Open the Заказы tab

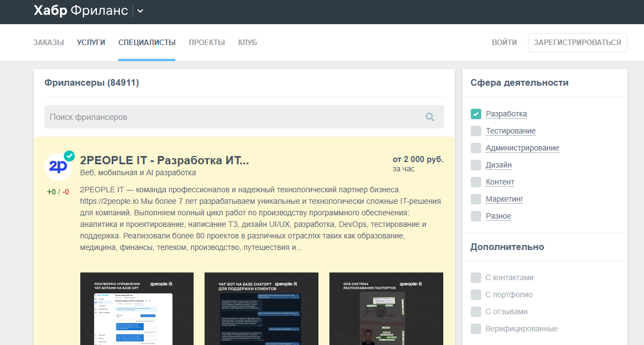(48, 42)
